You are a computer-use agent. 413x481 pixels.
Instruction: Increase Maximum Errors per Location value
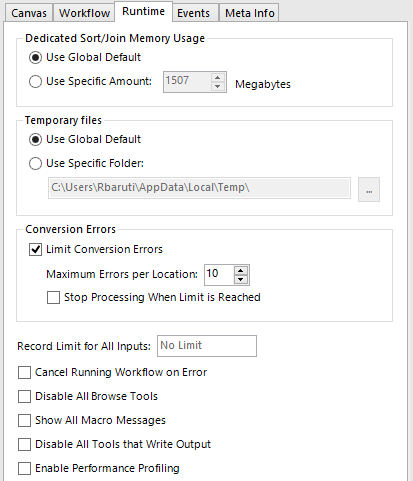click(x=241, y=270)
